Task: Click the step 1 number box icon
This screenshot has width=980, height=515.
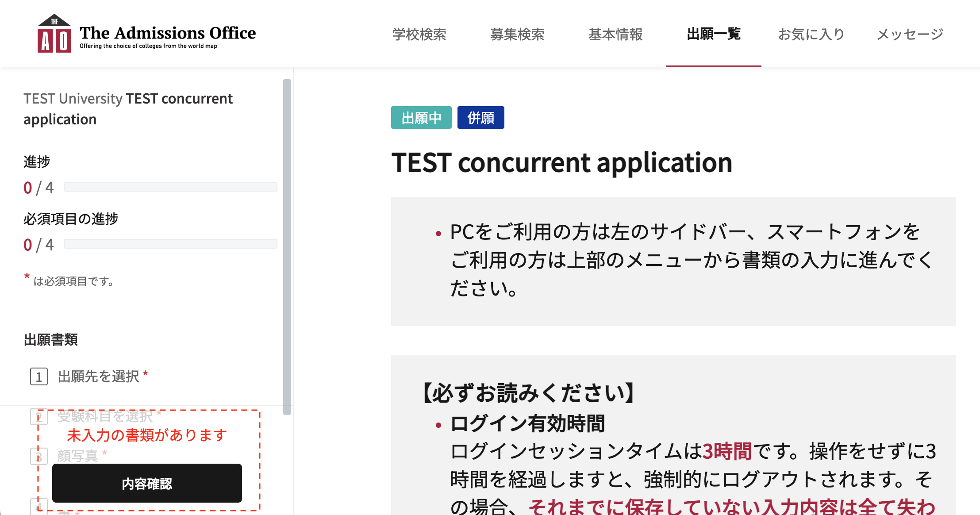Action: pos(39,377)
